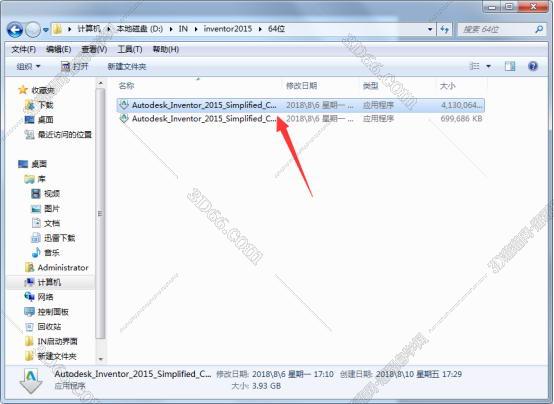
Task: Click the 打开 toolbar button
Action: click(75, 66)
